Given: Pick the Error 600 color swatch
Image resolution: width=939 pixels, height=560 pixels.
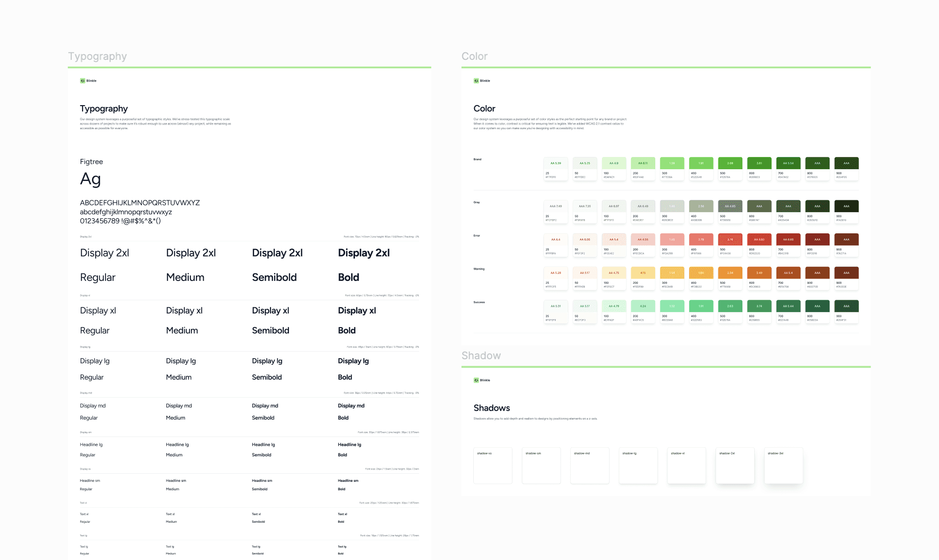Looking at the screenshot, I should [759, 239].
